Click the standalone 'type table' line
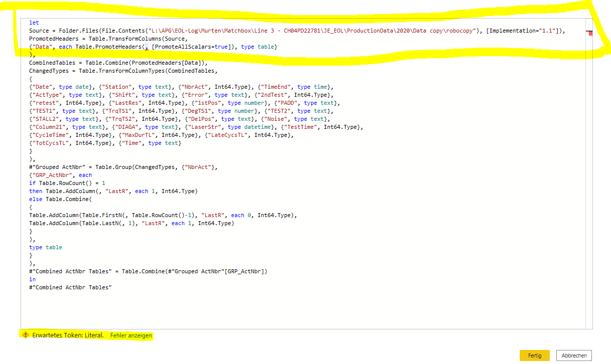This screenshot has width=611, height=364. (46, 247)
